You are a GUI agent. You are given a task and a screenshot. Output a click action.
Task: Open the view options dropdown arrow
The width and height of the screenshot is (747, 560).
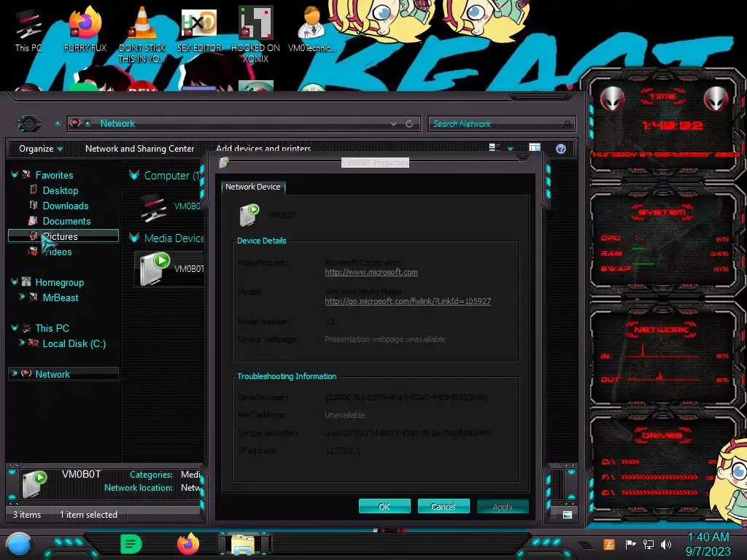[511, 149]
